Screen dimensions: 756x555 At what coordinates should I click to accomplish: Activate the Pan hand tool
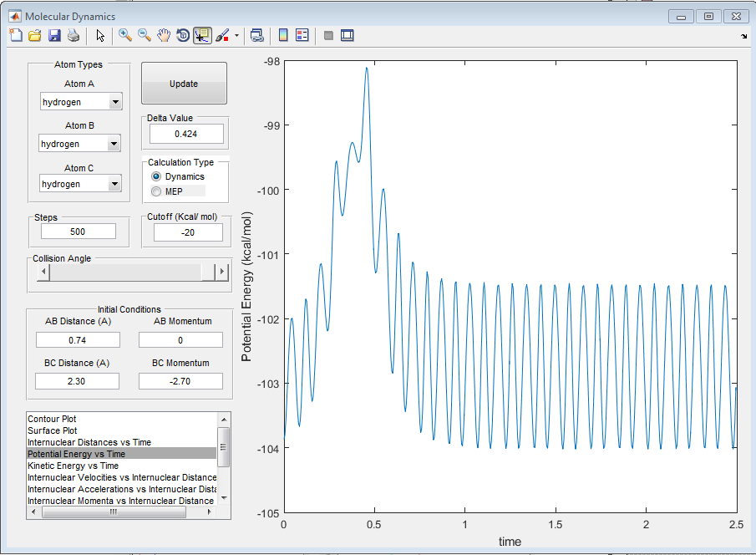tap(164, 35)
